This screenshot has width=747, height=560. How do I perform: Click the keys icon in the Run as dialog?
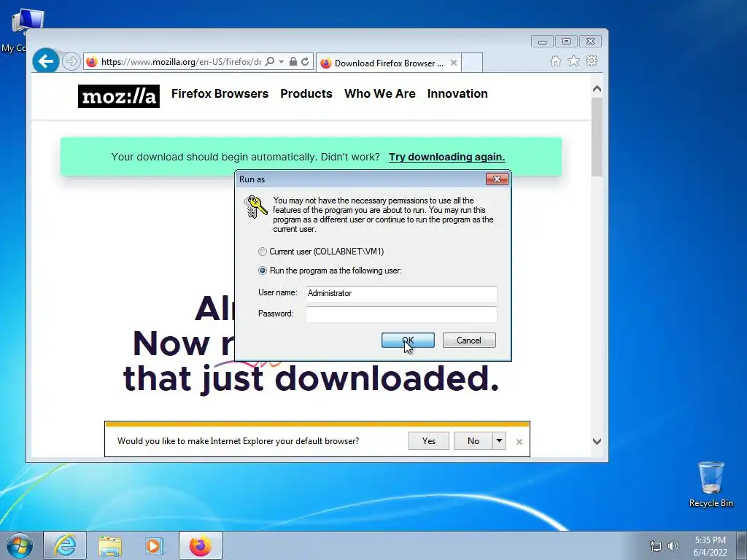click(255, 206)
